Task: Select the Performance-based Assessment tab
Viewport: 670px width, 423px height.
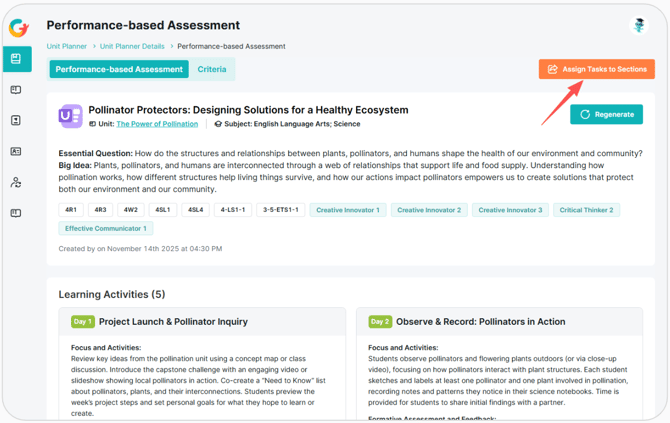Action: click(119, 69)
